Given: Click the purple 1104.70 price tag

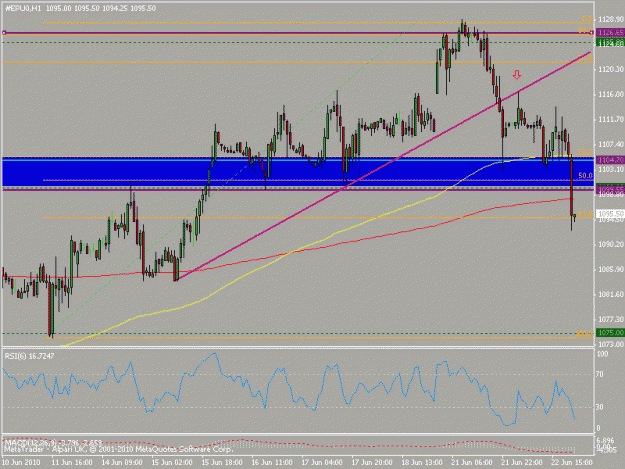Looking at the screenshot, I should [610, 159].
